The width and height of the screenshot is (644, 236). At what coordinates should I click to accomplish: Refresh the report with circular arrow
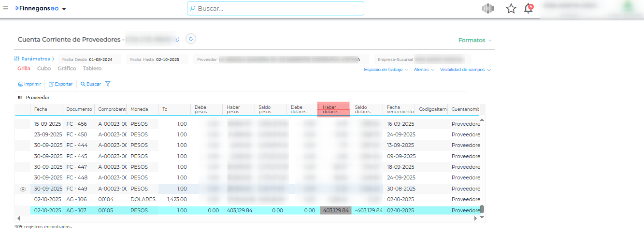point(191,39)
